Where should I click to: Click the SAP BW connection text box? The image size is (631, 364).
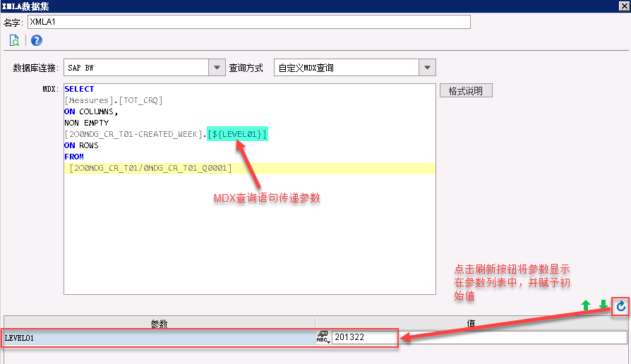136,68
